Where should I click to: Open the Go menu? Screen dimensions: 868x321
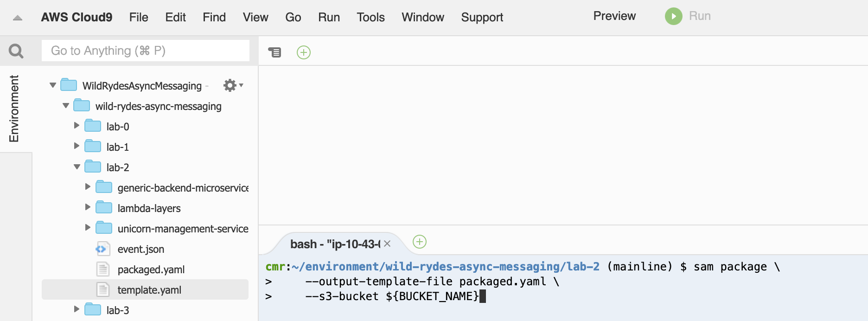click(x=293, y=17)
